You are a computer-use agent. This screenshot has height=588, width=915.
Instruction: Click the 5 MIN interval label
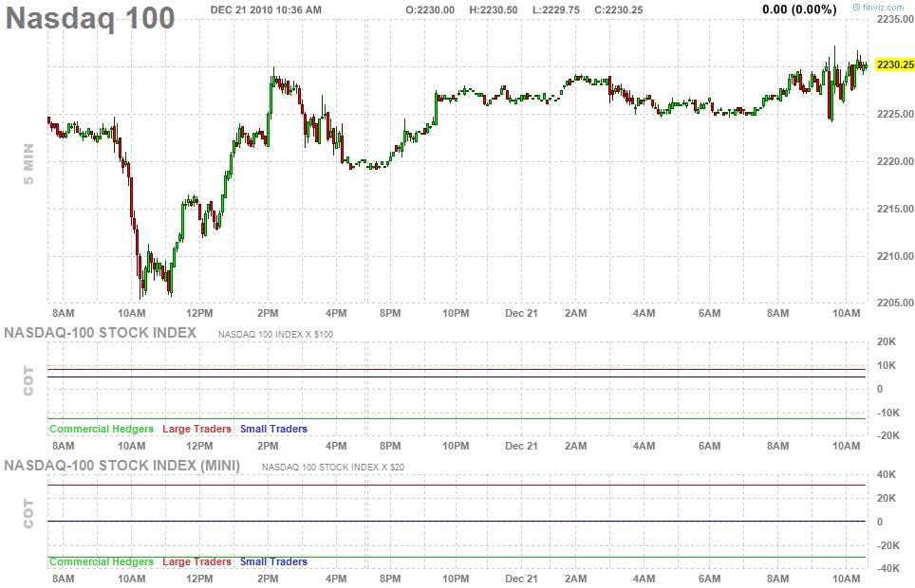click(x=28, y=164)
